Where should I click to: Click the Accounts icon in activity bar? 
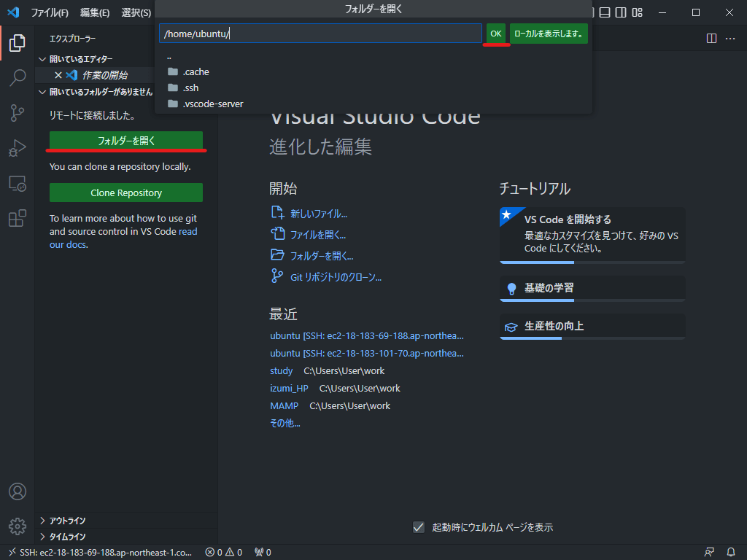(x=17, y=491)
